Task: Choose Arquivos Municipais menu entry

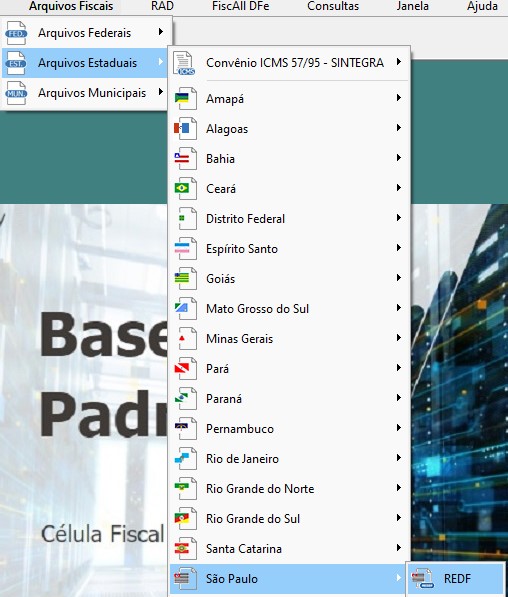Action: coord(85,93)
